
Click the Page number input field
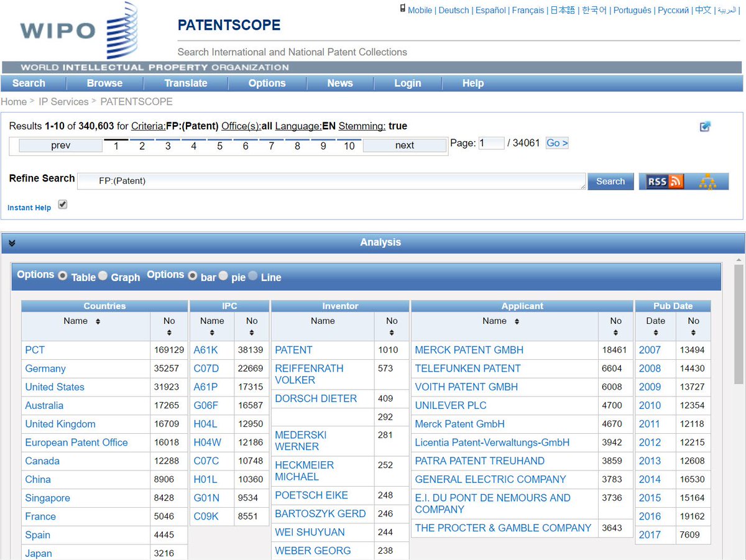491,143
